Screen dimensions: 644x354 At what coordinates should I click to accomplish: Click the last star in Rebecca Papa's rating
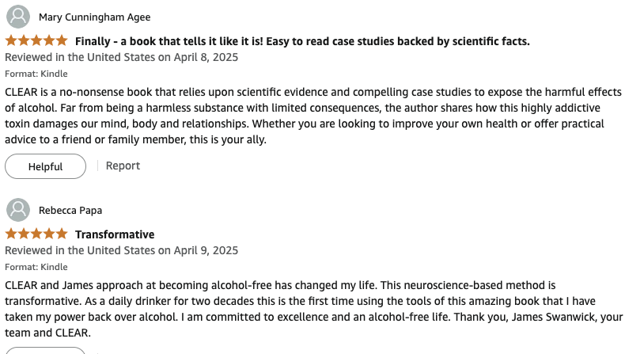click(62, 234)
